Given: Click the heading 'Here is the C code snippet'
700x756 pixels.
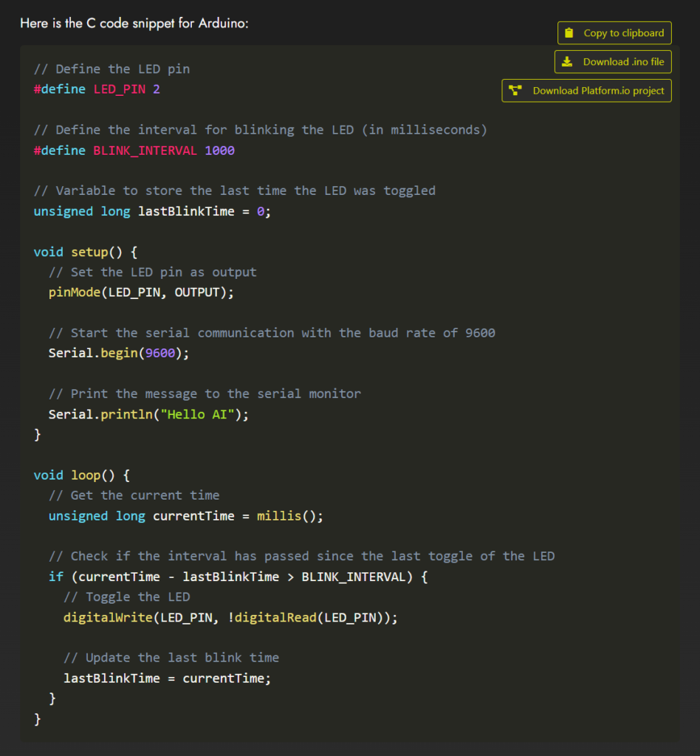Looking at the screenshot, I should point(134,23).
